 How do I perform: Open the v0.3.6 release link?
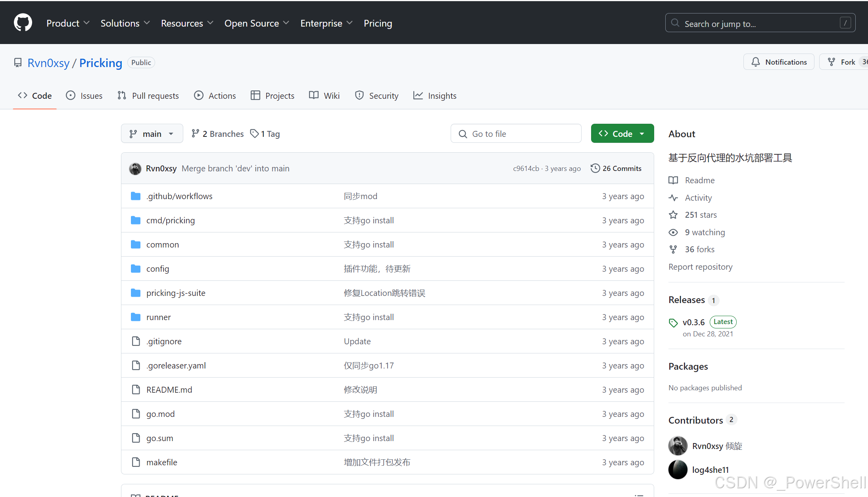click(693, 322)
